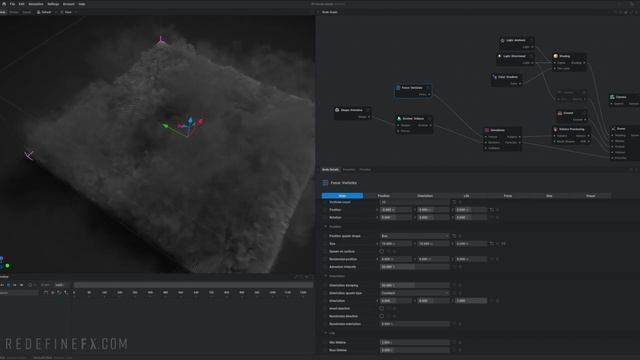Select the Visual tab in node details
The image size is (640, 360).
[590, 196]
